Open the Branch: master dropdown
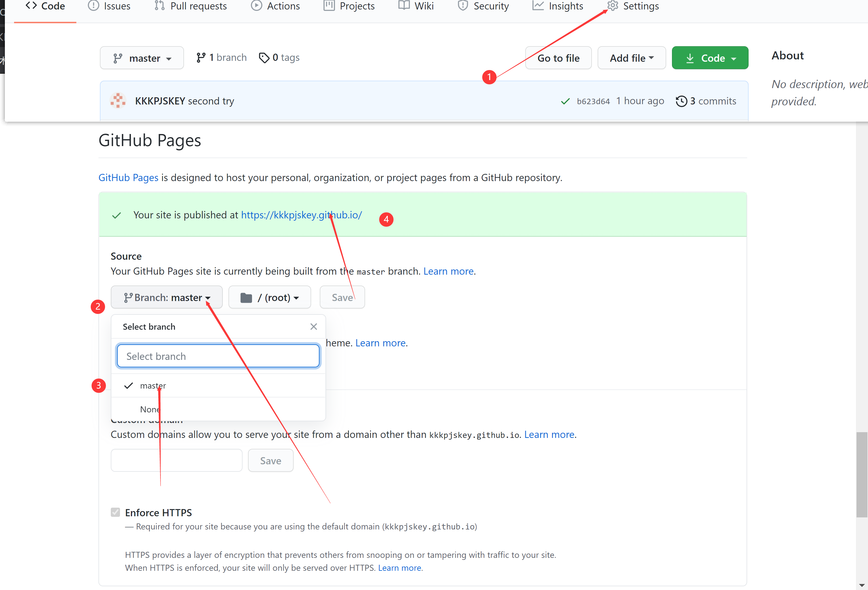This screenshot has height=590, width=868. [166, 297]
